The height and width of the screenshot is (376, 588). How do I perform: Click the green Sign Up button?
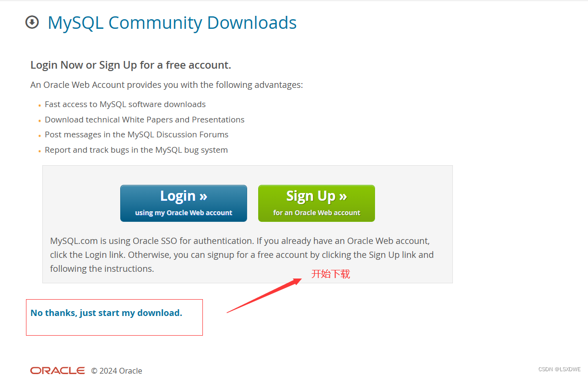316,203
